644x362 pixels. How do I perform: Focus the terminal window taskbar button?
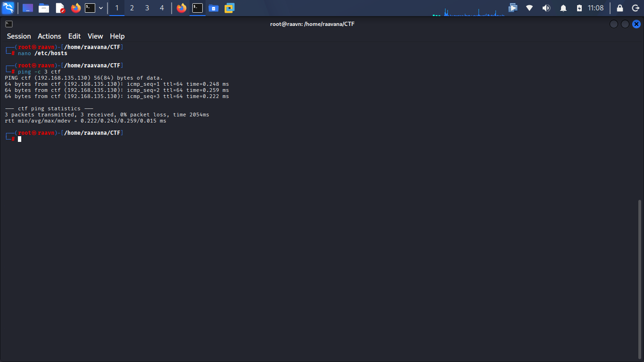198,8
